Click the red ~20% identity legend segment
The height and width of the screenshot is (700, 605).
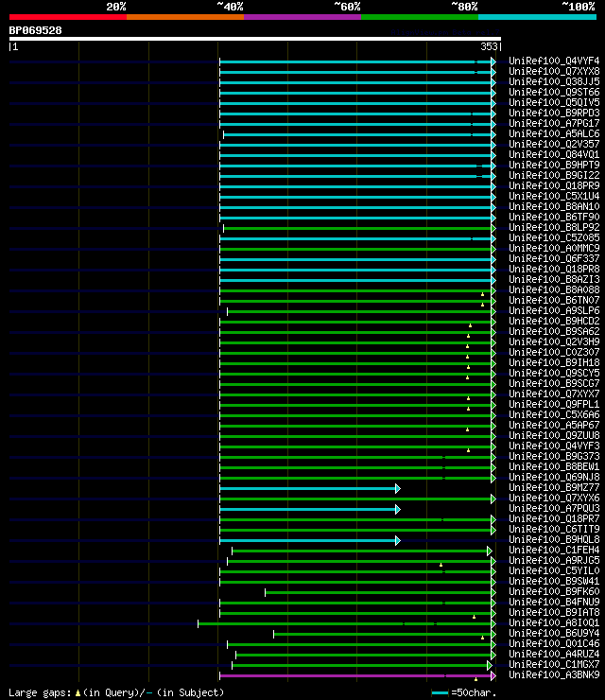tap(68, 17)
